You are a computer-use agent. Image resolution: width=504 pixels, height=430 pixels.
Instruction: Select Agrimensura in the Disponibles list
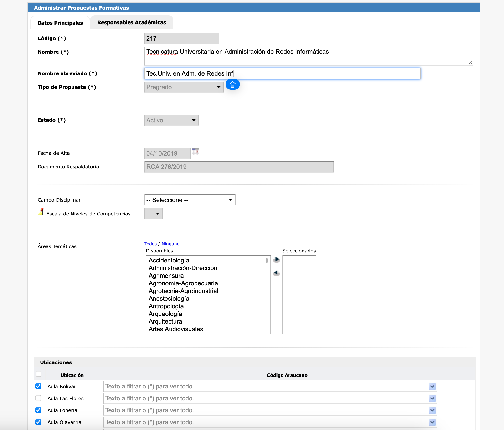[166, 276]
